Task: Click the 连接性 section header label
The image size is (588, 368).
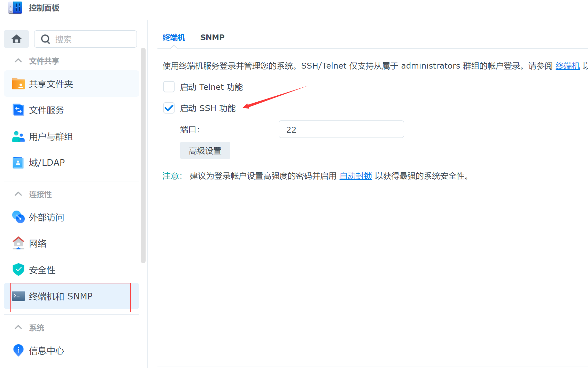Action: pyautogui.click(x=40, y=194)
